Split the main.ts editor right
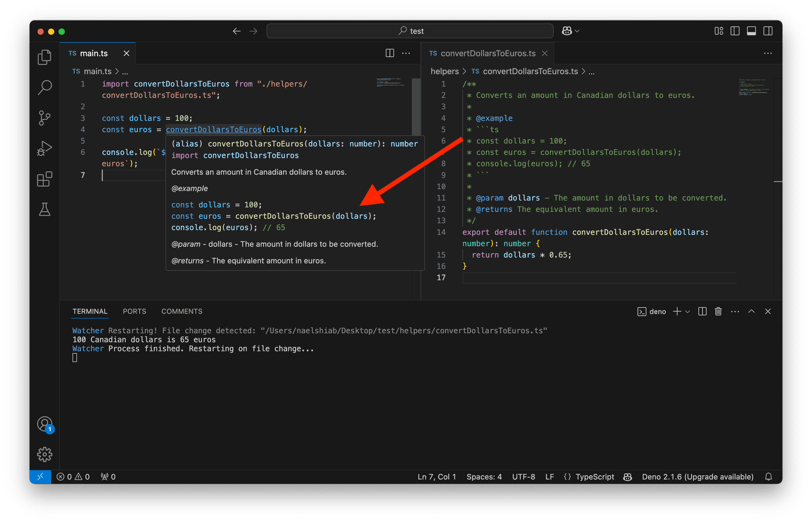 pyautogui.click(x=390, y=53)
